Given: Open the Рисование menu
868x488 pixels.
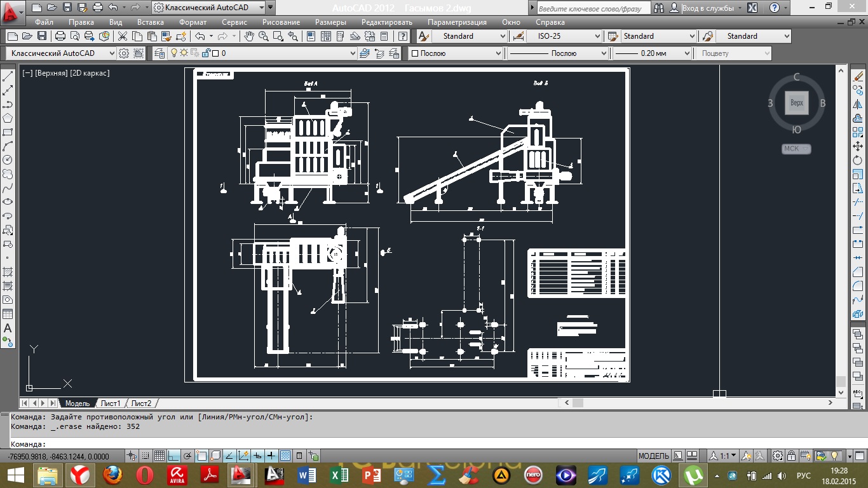Looking at the screenshot, I should pyautogui.click(x=281, y=22).
